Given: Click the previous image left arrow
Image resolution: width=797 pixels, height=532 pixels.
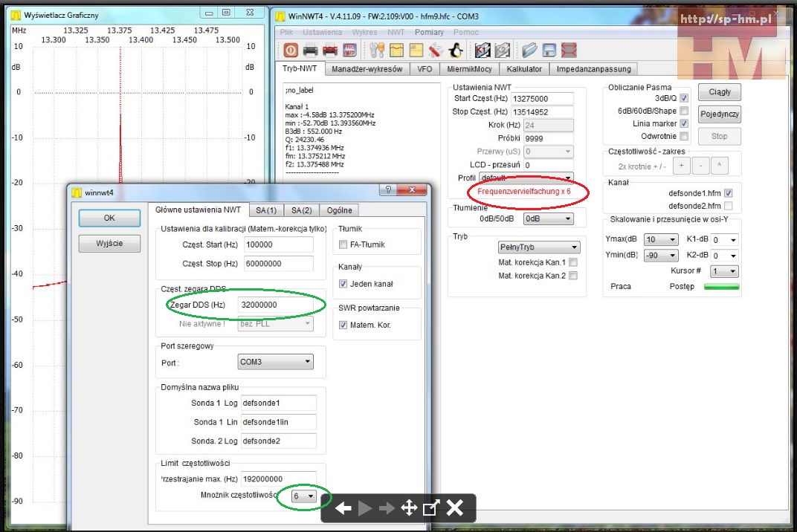Looking at the screenshot, I should point(343,508).
